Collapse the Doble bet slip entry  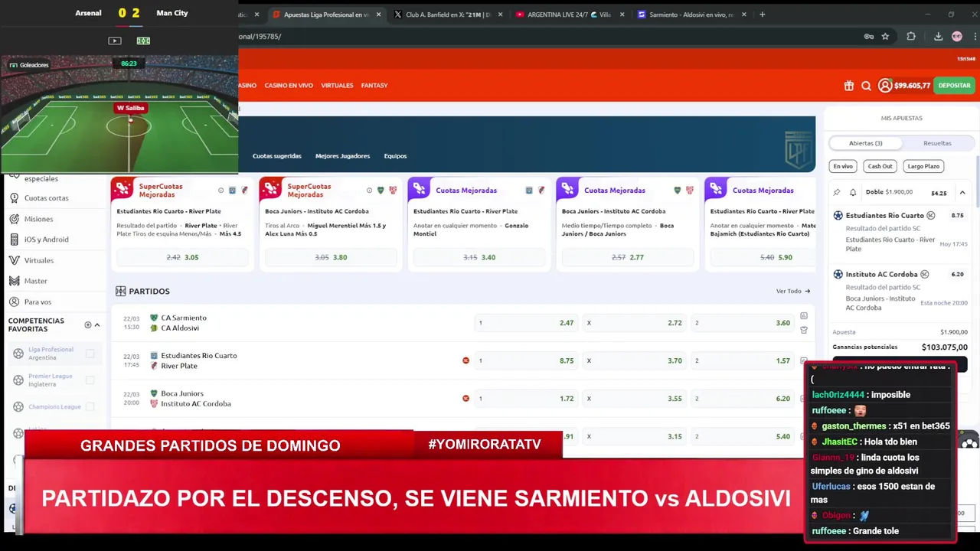[962, 193]
